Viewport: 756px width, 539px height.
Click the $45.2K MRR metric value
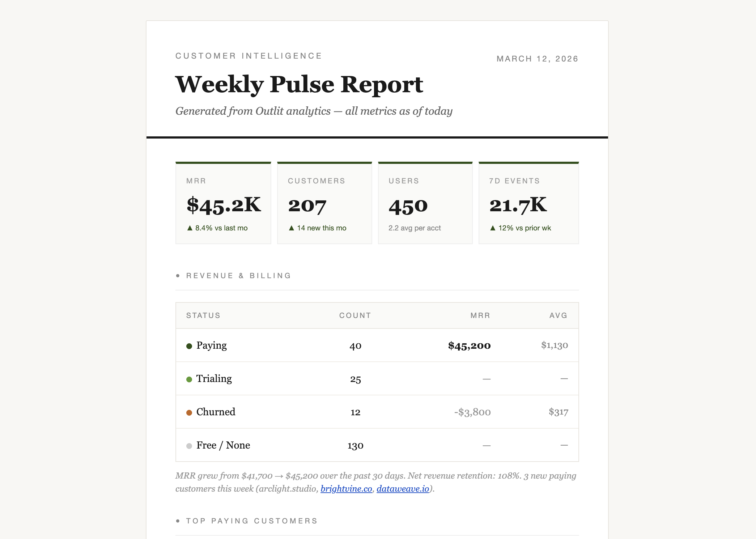(x=224, y=205)
